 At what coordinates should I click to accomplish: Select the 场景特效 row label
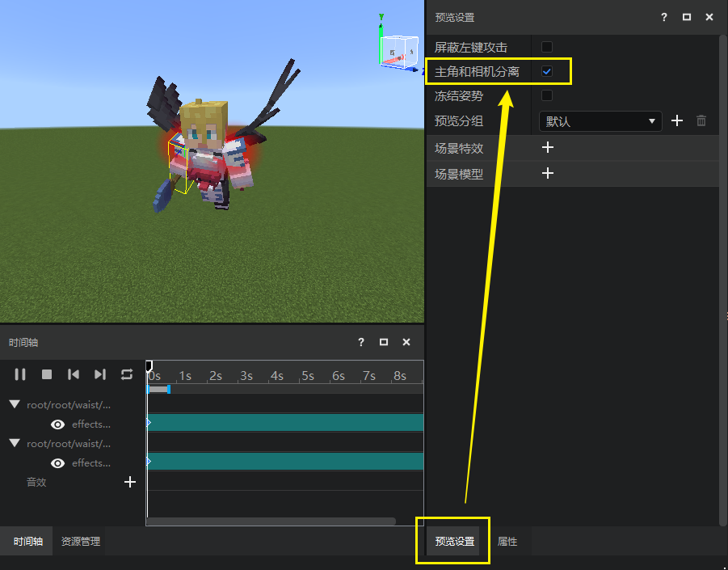point(459,149)
